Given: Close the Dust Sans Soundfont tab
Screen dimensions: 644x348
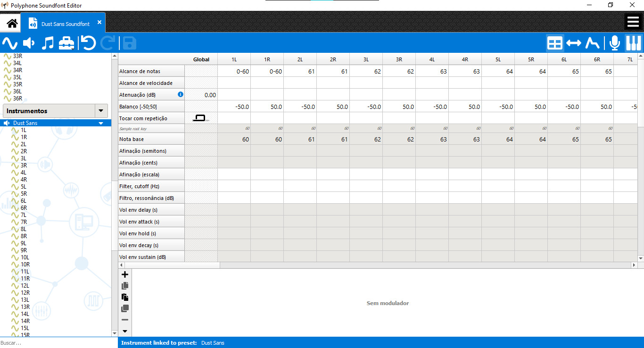Looking at the screenshot, I should 99,22.
